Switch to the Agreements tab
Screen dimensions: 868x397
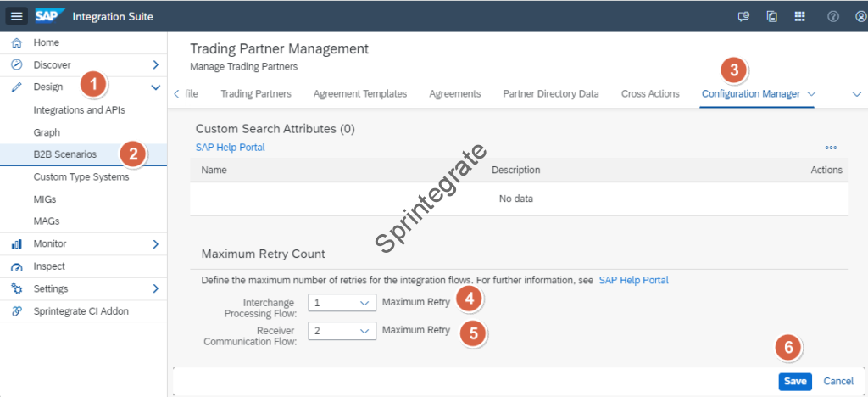[454, 93]
